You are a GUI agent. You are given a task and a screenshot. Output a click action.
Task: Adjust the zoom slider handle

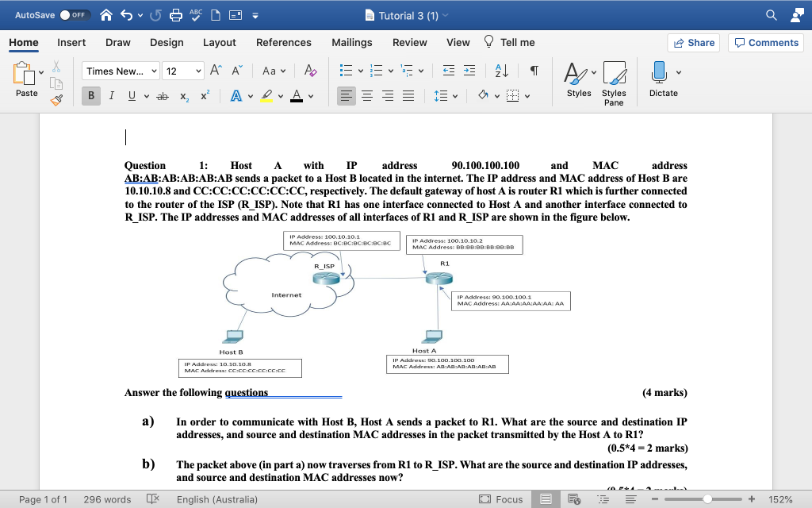tap(707, 499)
